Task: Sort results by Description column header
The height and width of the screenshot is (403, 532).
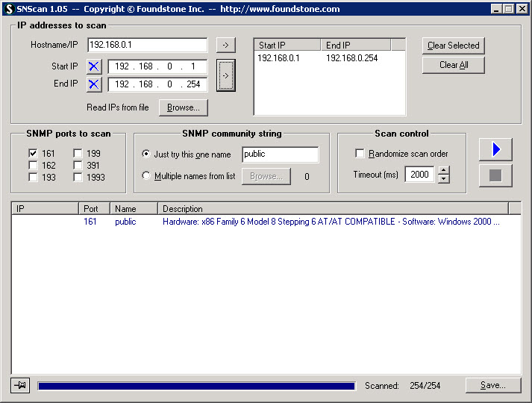Action: pos(334,209)
